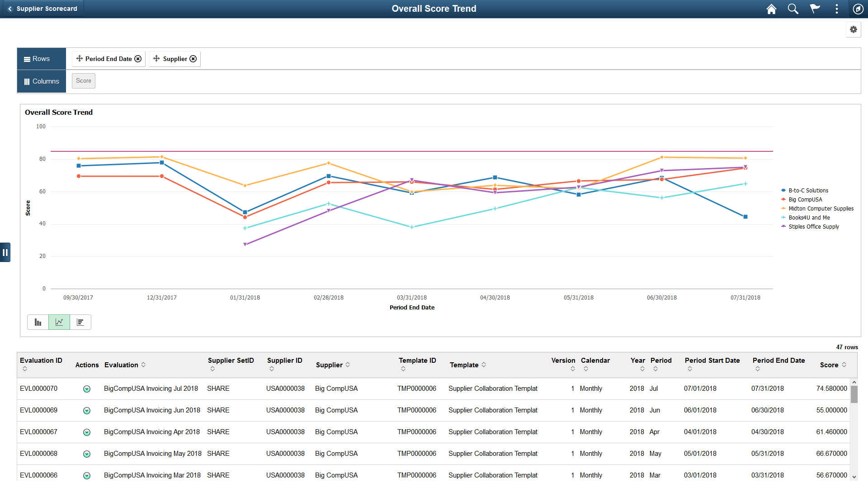
Task: Click the Personalize gear icon
Action: tap(854, 29)
